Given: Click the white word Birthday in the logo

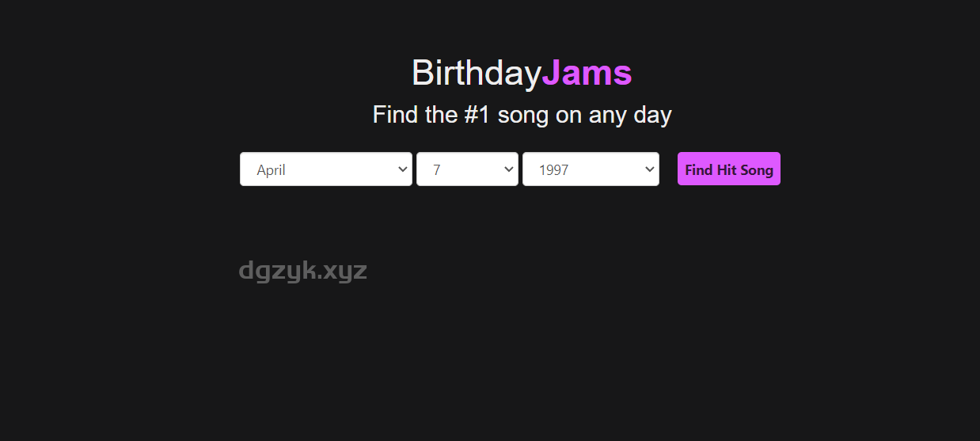Looking at the screenshot, I should [476, 73].
